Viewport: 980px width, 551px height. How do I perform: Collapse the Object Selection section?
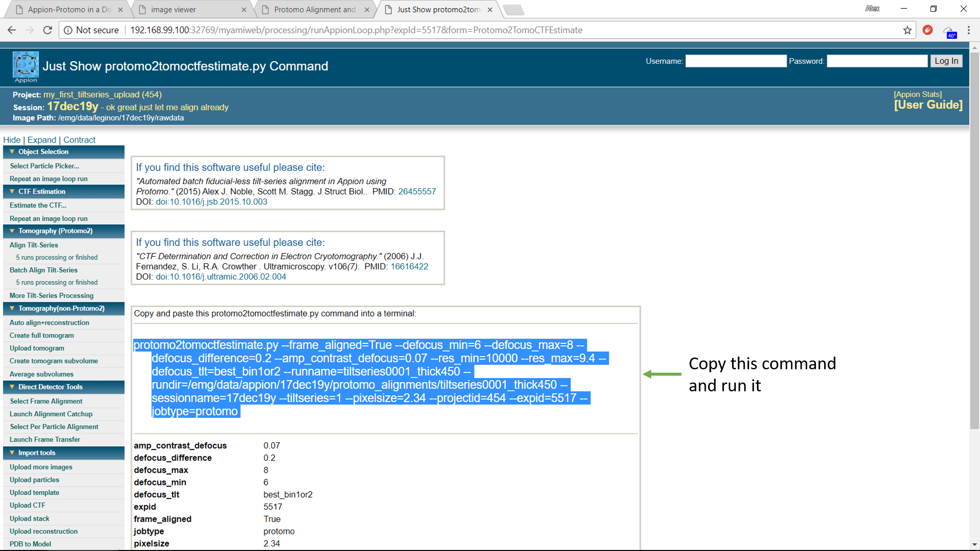tap(12, 152)
